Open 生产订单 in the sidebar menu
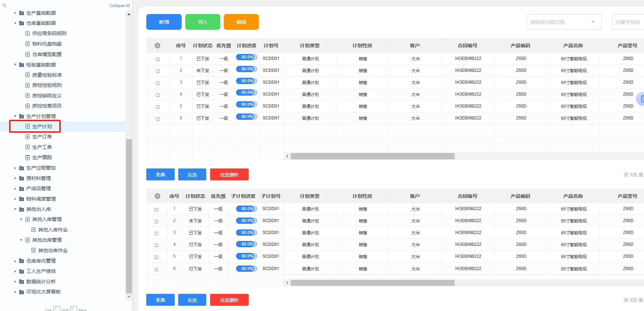 coord(42,137)
